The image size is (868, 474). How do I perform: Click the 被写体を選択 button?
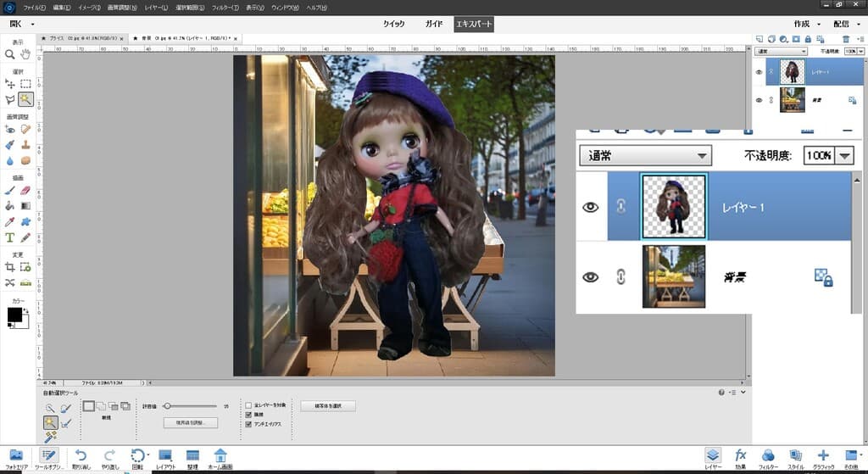(x=328, y=406)
